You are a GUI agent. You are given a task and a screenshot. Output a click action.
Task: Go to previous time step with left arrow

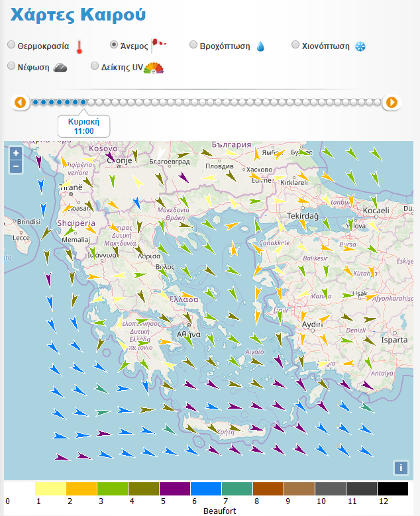pyautogui.click(x=20, y=102)
